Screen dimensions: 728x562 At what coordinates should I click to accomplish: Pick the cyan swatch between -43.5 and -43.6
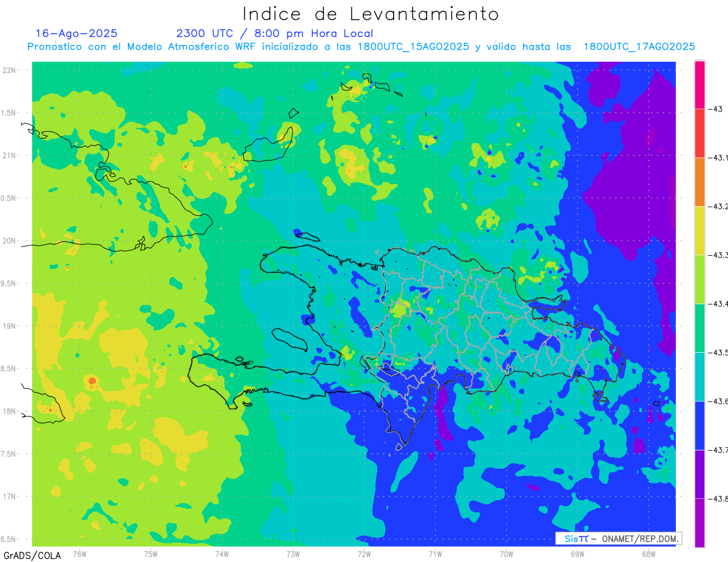click(699, 376)
